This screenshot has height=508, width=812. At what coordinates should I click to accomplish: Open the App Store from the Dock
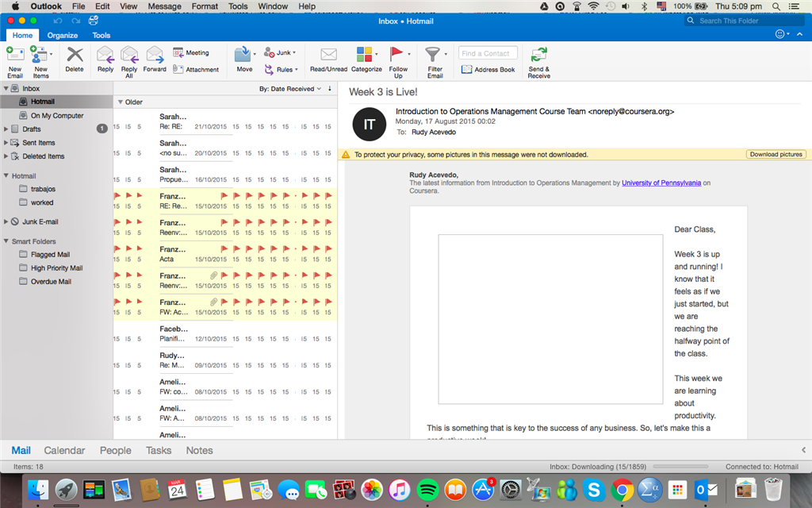tap(483, 490)
